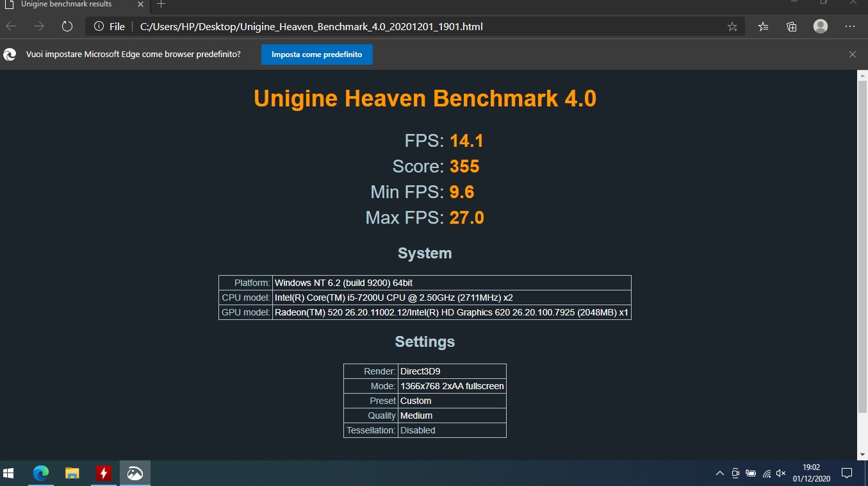
Task: Click the Direct3D9 render cell
Action: [x=452, y=371]
